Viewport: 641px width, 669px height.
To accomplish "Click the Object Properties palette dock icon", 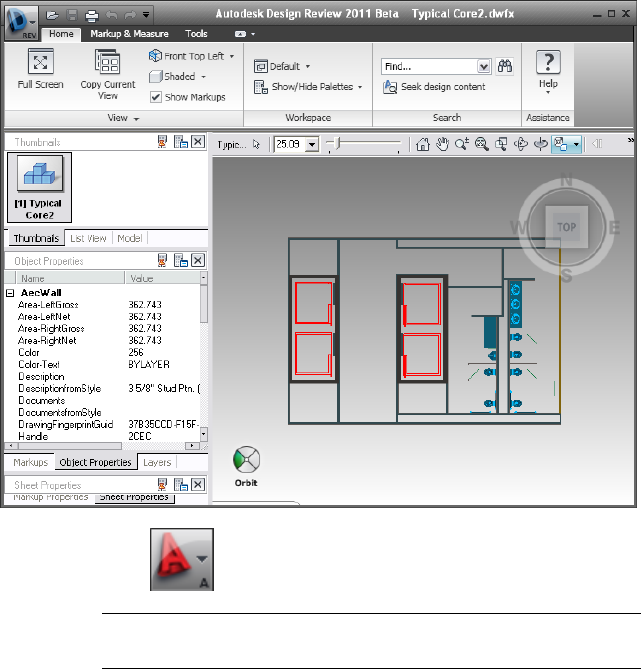I will tap(181, 260).
